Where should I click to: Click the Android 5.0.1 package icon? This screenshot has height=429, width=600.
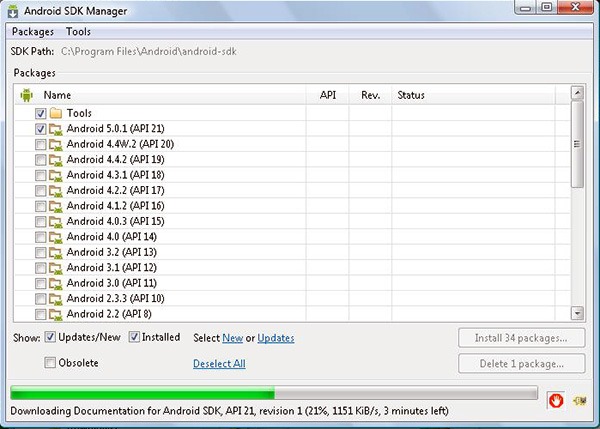point(56,129)
